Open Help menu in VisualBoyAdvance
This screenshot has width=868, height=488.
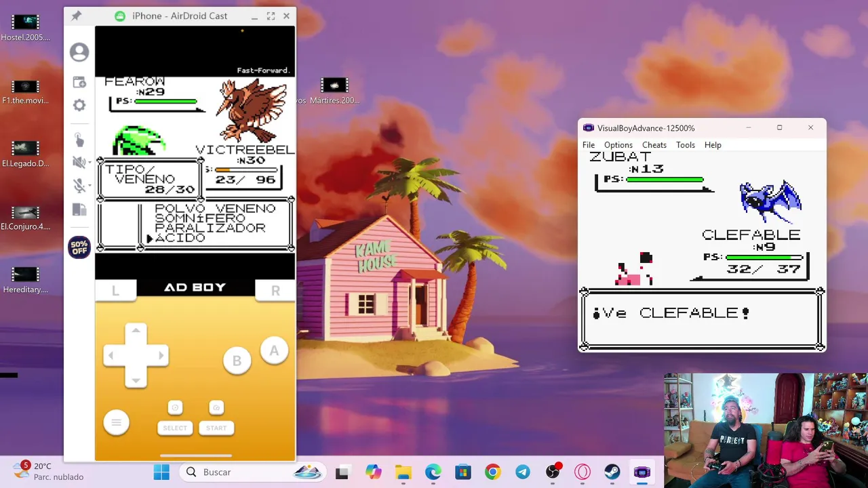tap(713, 145)
